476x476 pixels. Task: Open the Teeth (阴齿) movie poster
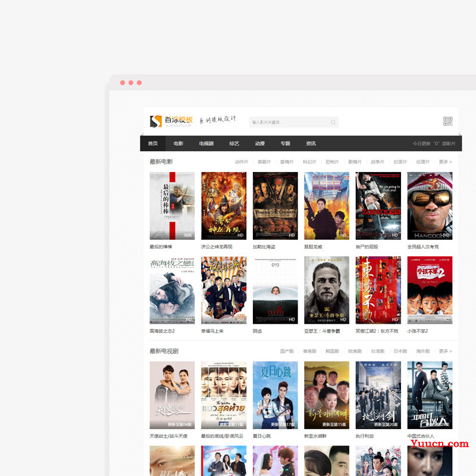[275, 290]
